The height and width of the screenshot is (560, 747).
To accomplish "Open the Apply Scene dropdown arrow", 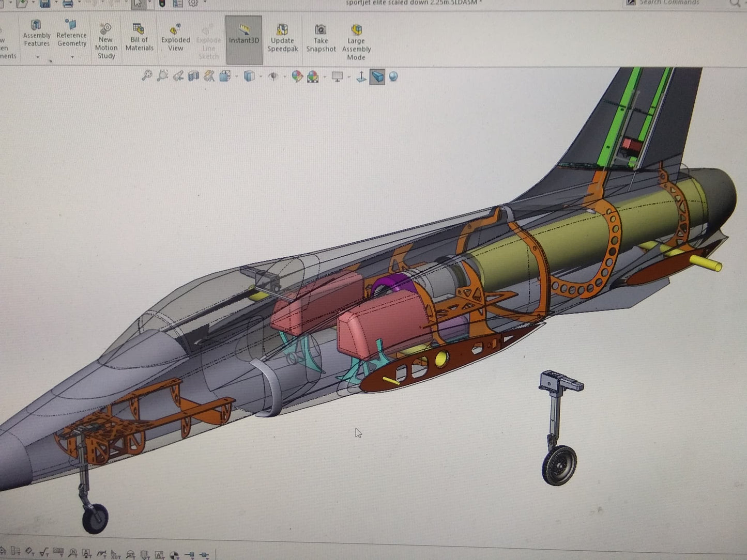I will click(x=325, y=77).
